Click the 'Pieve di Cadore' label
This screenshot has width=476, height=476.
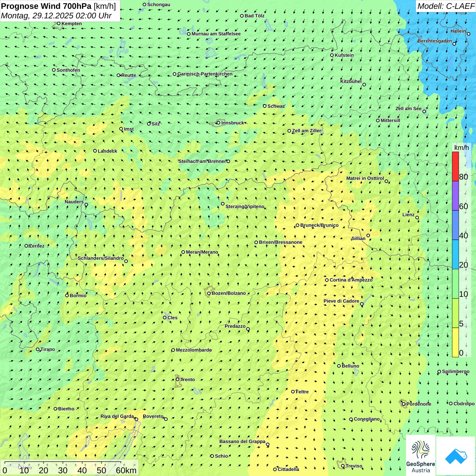341,301
